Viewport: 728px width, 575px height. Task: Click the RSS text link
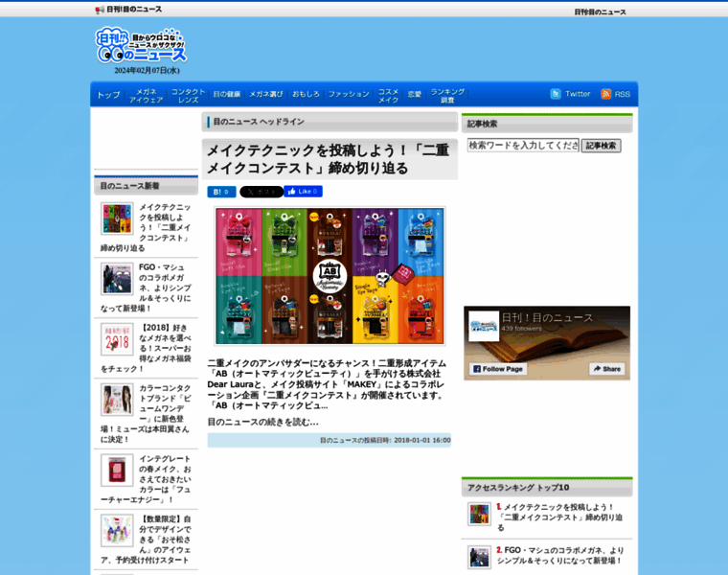pyautogui.click(x=622, y=94)
